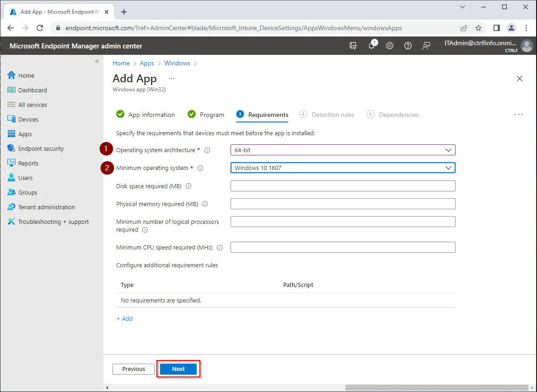Click the horizontal scrollbar at the bottom
537x392 pixels.
pos(437,387)
